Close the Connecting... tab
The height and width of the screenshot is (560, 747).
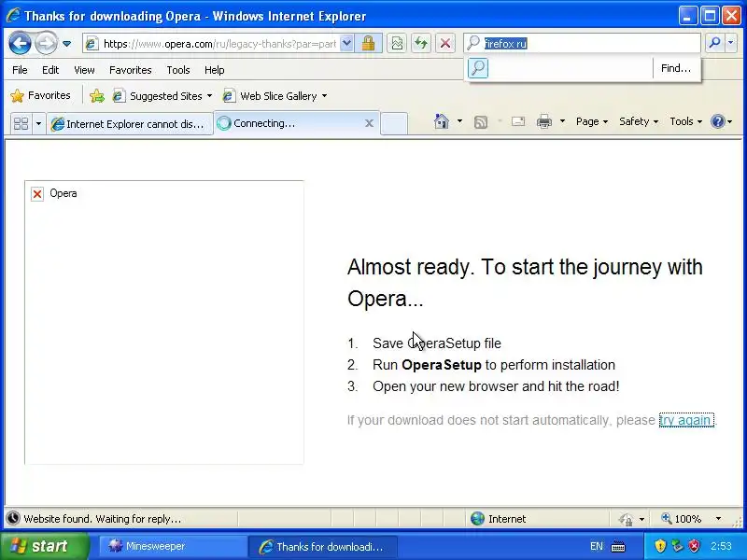tap(369, 123)
